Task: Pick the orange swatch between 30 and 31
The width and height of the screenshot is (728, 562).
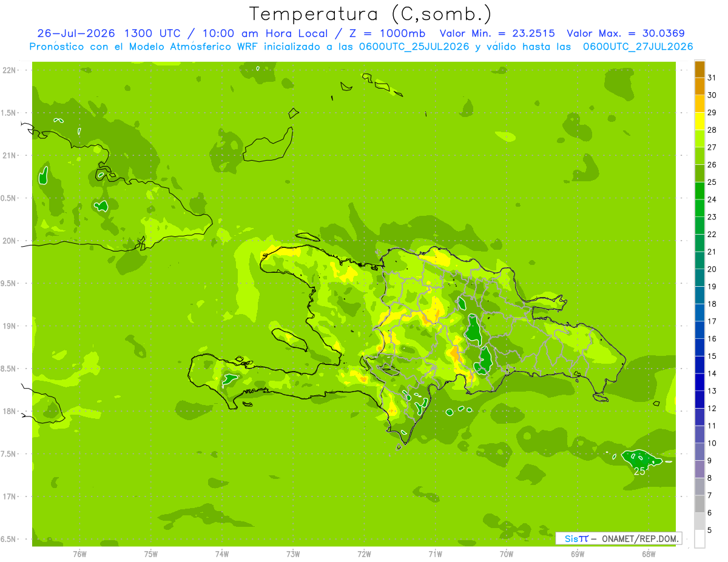Action: [699, 87]
